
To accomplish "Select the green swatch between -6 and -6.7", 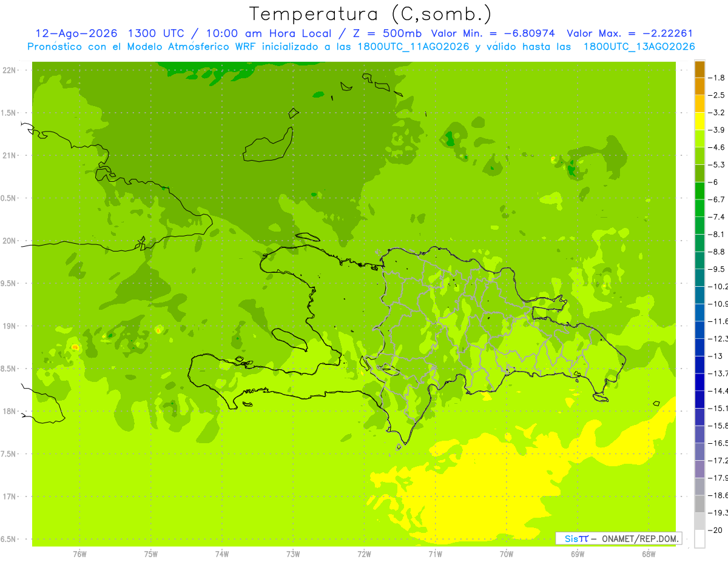I will point(699,190).
